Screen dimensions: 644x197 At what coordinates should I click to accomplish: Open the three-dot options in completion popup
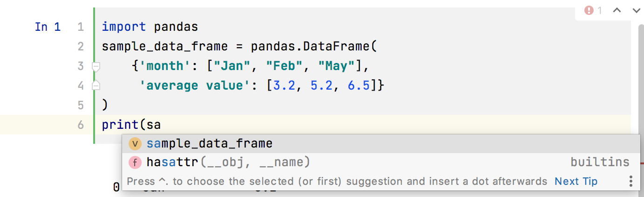pos(630,181)
